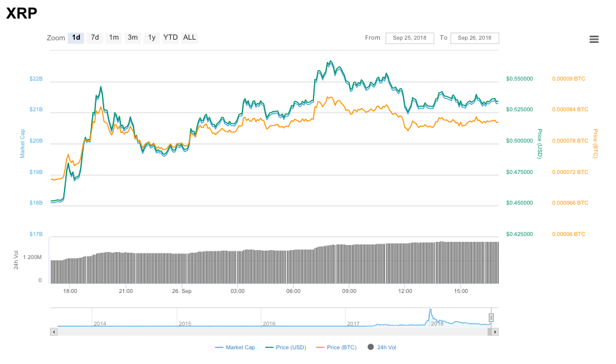
Task: Click the 0.00006 BTC axis label
Action: point(569,234)
